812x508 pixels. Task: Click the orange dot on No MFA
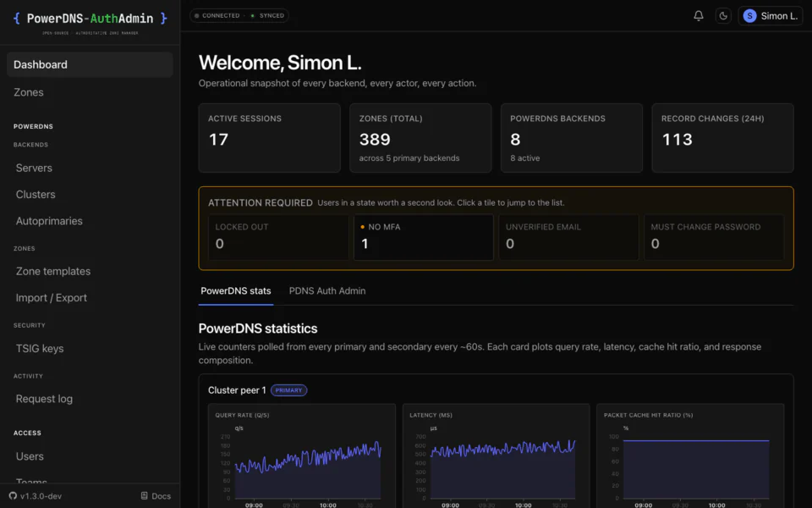click(363, 227)
